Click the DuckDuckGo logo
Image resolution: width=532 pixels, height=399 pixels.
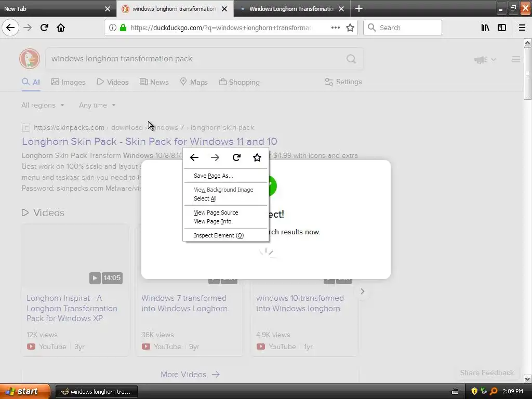30,59
